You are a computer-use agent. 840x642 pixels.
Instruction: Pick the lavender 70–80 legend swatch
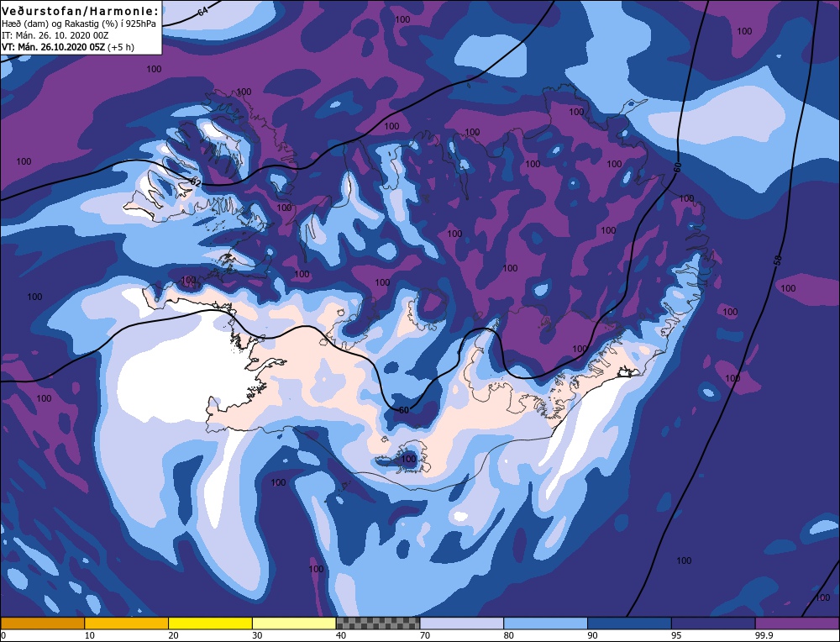(x=462, y=623)
